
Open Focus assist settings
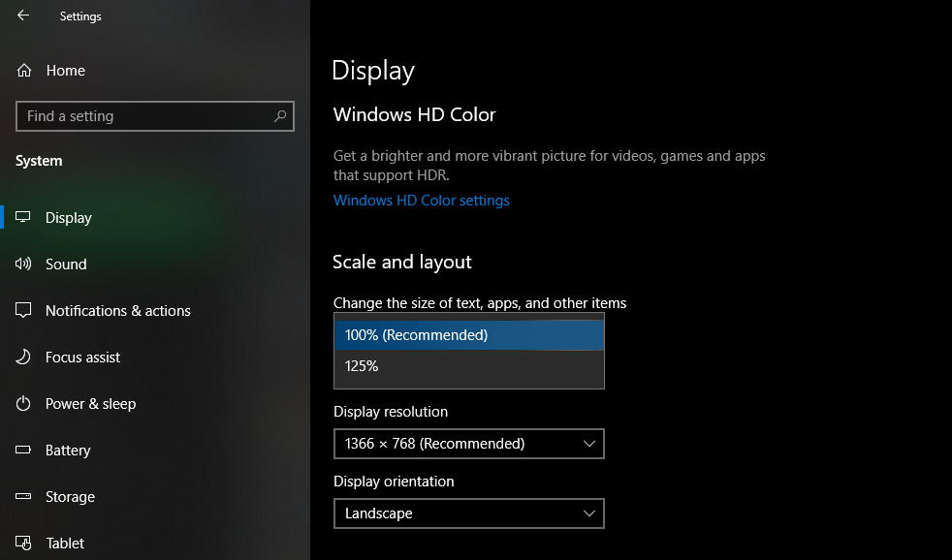point(82,358)
